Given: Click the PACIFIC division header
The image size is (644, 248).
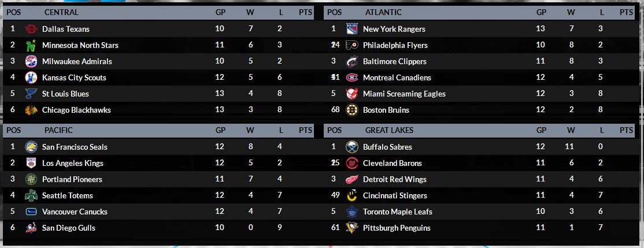Looking at the screenshot, I should 58,130.
